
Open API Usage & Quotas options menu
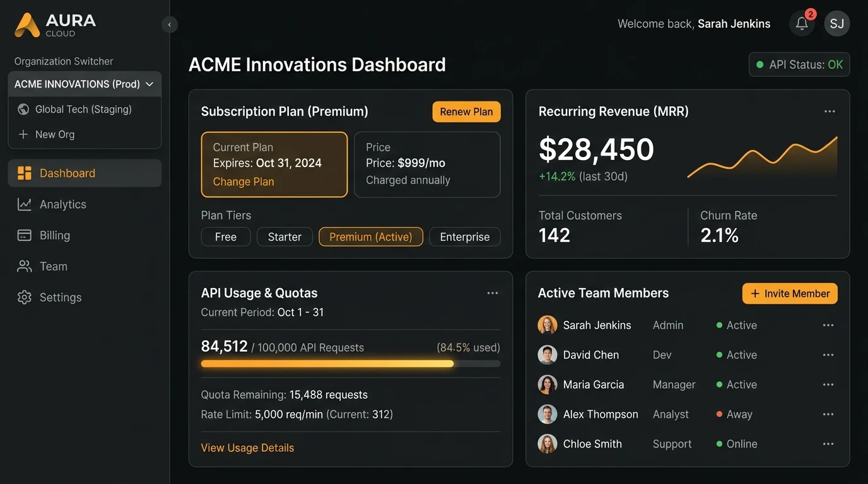point(493,293)
